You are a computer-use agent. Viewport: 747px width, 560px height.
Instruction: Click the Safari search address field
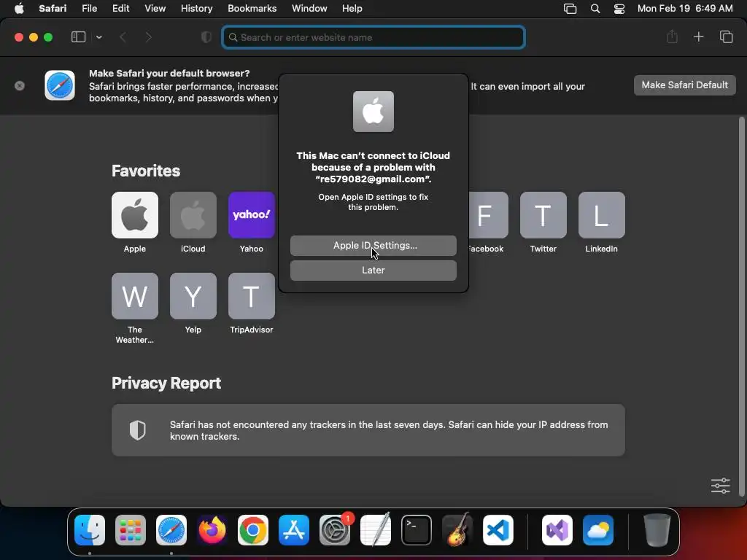(x=373, y=37)
